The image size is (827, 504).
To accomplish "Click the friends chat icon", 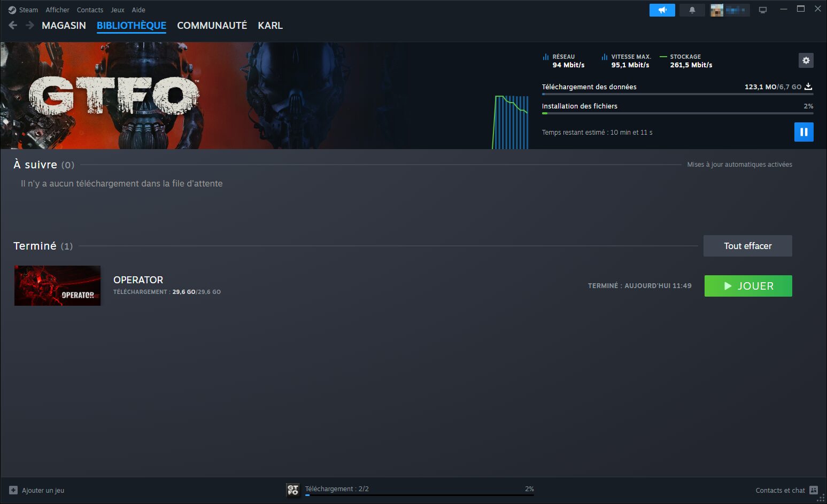I will click(x=814, y=490).
